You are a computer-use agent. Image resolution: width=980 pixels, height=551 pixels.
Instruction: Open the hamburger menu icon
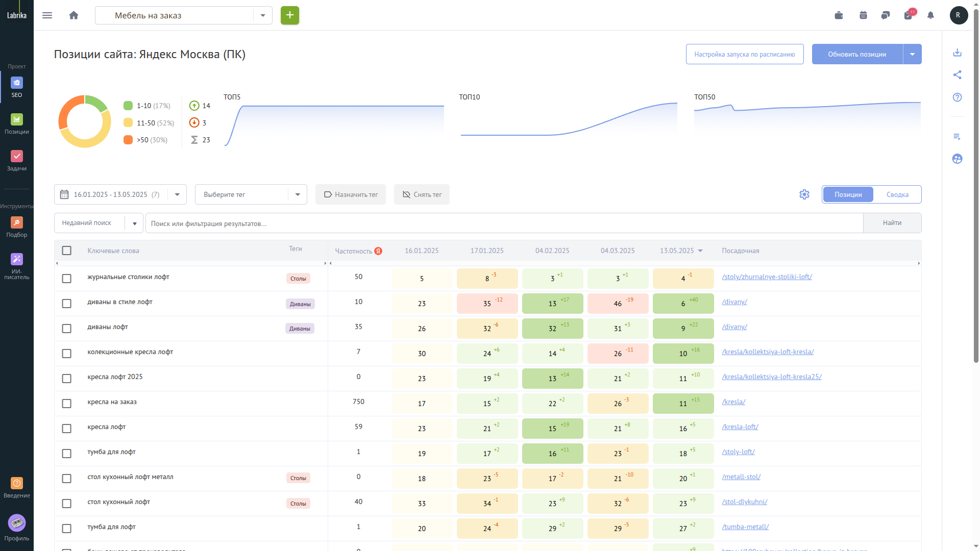(47, 15)
